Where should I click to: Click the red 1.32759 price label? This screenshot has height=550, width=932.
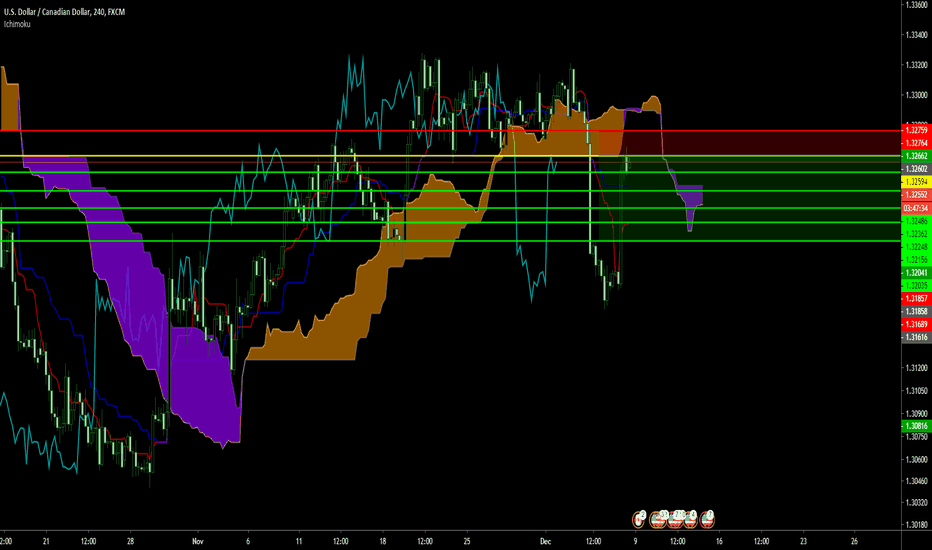pyautogui.click(x=915, y=130)
